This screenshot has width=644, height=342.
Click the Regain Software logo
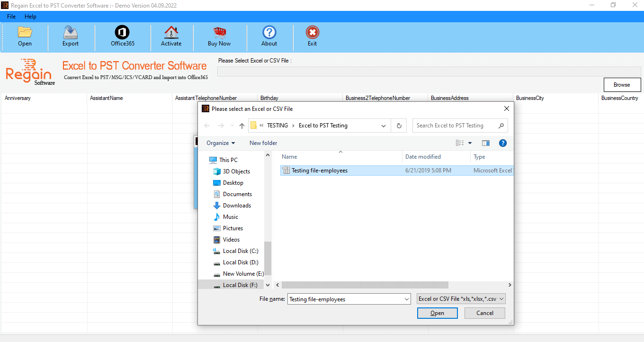click(x=29, y=71)
